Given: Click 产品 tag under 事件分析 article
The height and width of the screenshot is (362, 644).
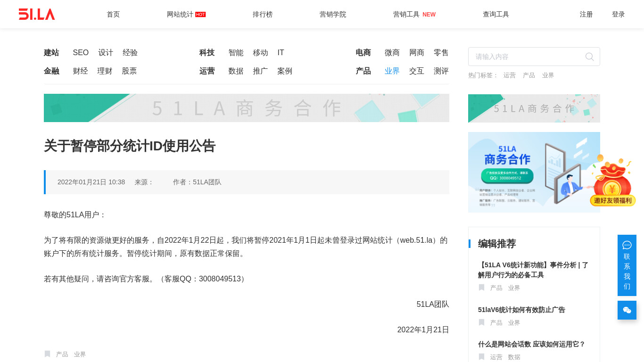Looking at the screenshot, I should coord(496,288).
